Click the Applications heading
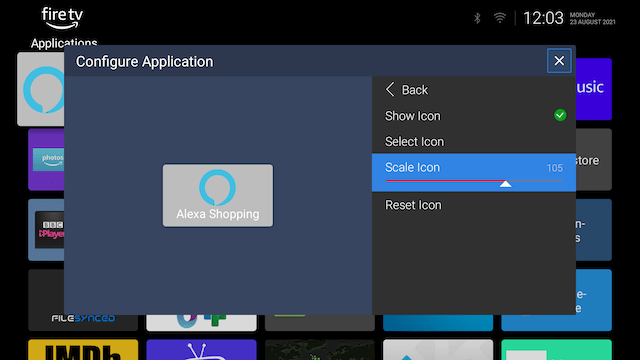This screenshot has width=640, height=360. [64, 43]
